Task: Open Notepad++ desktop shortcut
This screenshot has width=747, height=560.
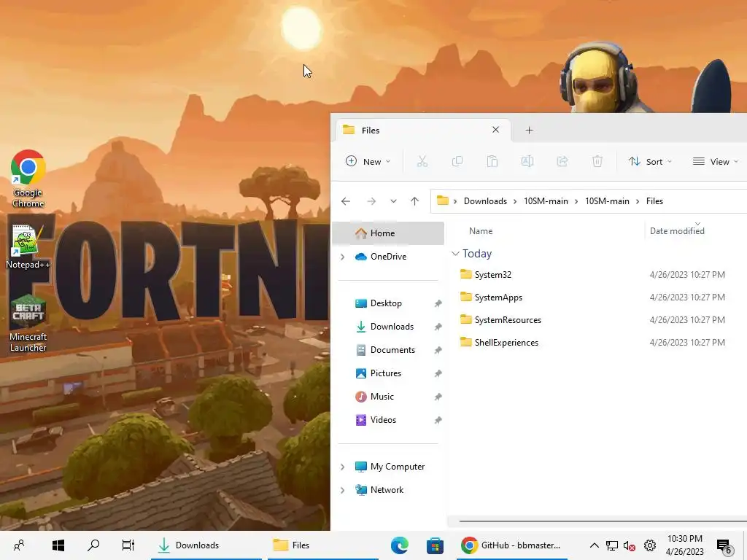Action: (x=28, y=246)
